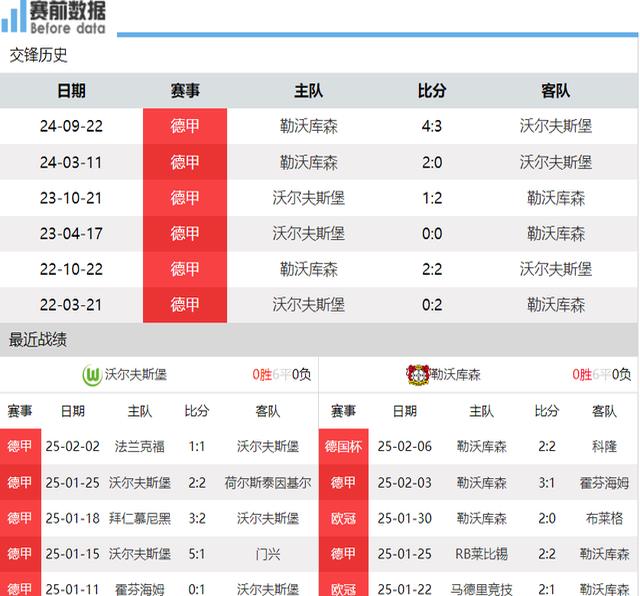This screenshot has height=596, width=640.
Task: Click the 客队 column header in 交锋历史
Action: pos(556,90)
